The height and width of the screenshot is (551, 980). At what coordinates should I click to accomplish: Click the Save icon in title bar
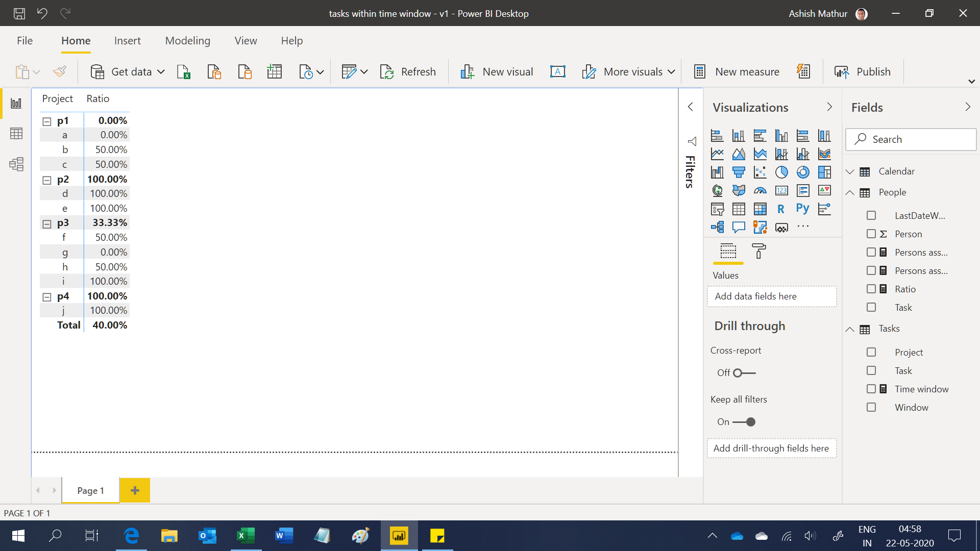(19, 13)
